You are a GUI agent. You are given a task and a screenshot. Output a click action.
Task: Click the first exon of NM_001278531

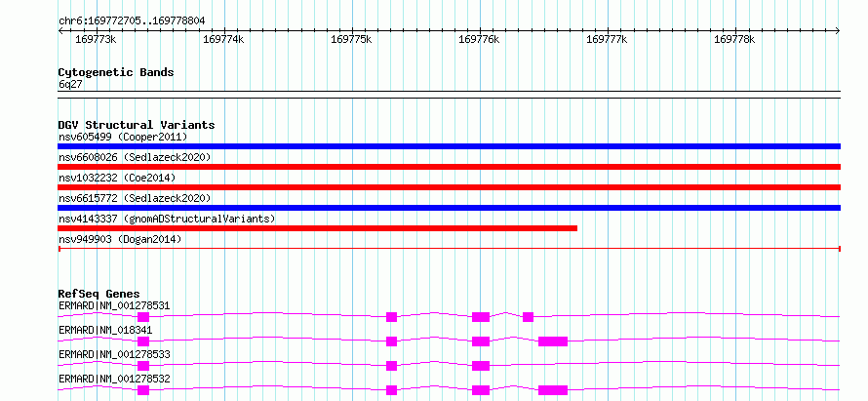[x=143, y=317]
